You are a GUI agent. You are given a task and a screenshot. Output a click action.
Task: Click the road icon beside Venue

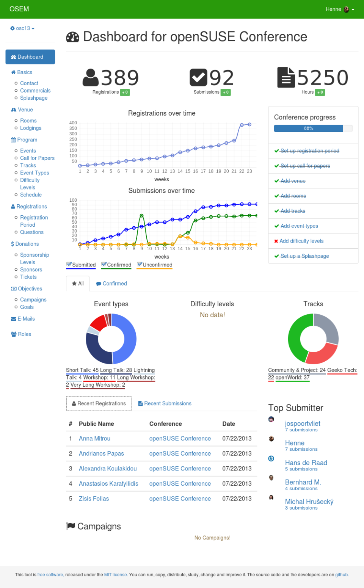[x=14, y=110]
